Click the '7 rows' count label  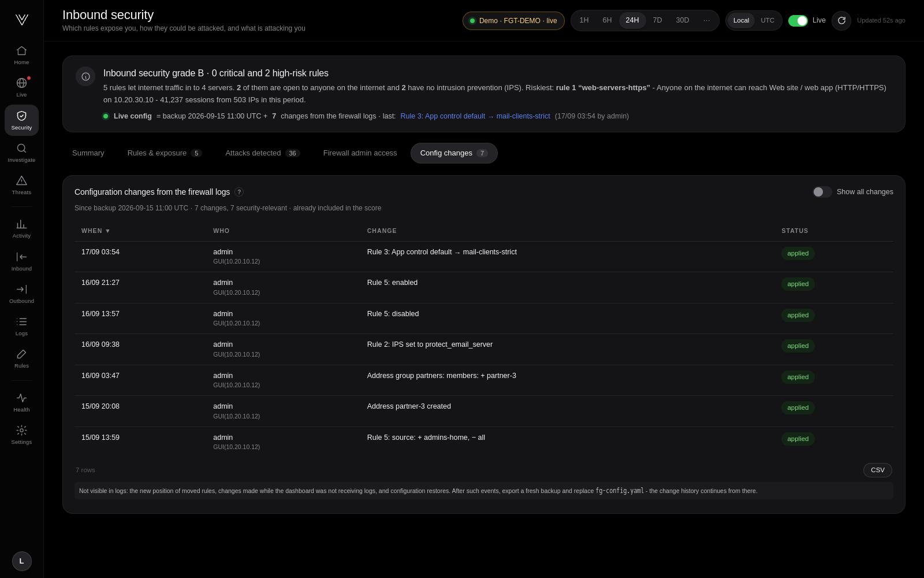point(85,470)
